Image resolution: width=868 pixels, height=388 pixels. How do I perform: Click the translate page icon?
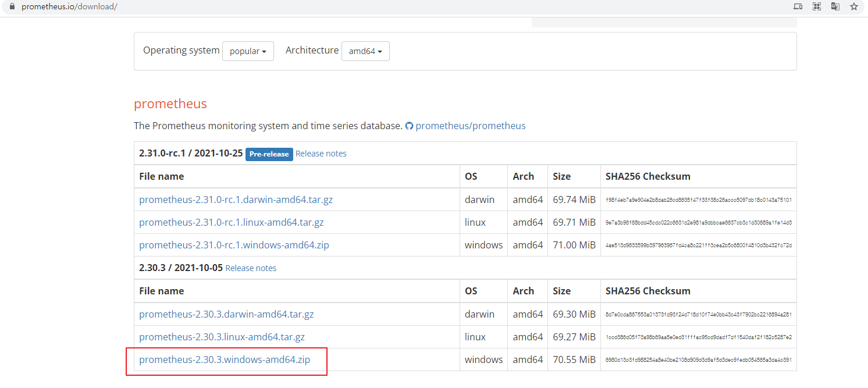[835, 6]
